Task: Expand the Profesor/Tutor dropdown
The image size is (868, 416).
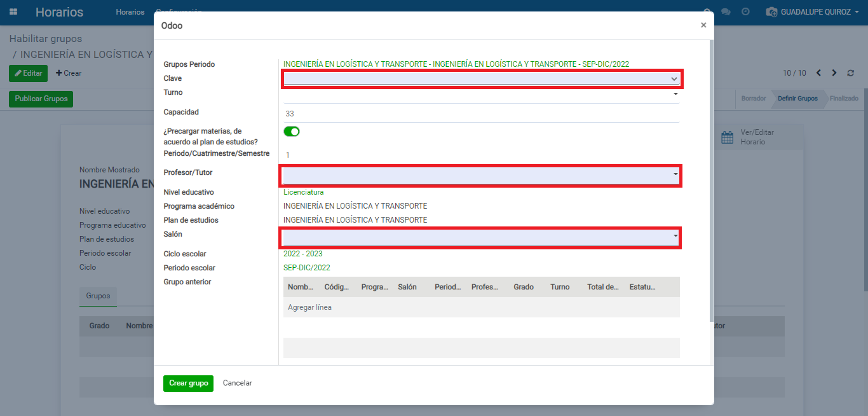Action: pyautogui.click(x=480, y=174)
